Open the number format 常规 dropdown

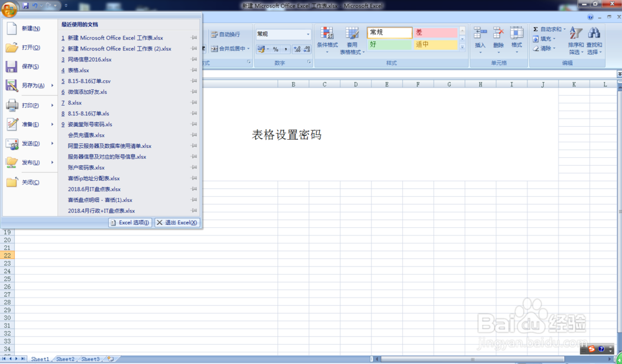click(308, 34)
